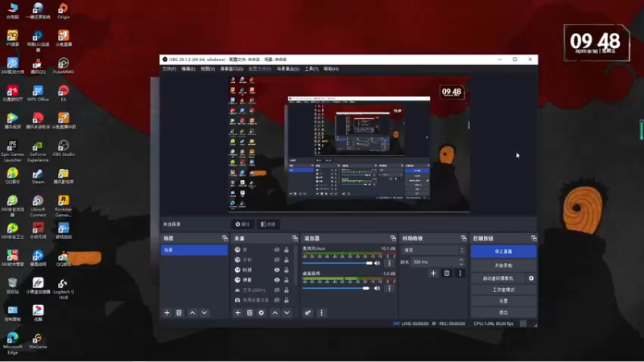The width and height of the screenshot is (644, 362).
Task: Open the 工具(T) menu
Action: pyautogui.click(x=312, y=69)
